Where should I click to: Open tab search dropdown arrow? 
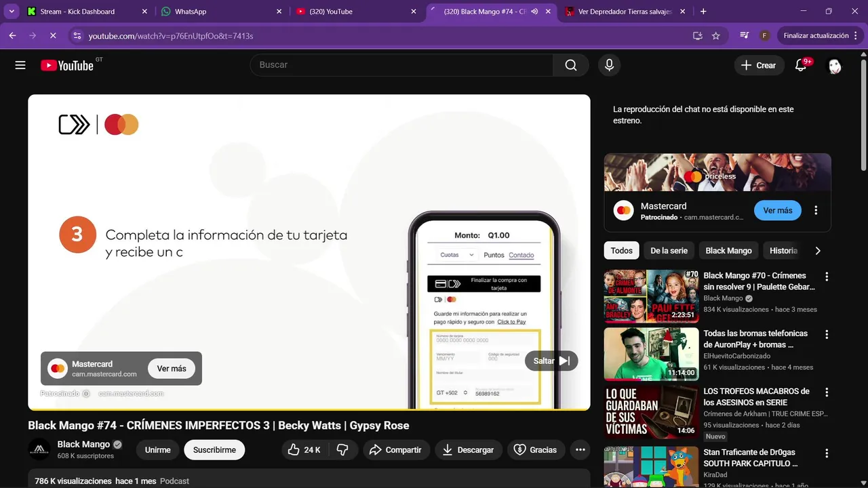[12, 12]
